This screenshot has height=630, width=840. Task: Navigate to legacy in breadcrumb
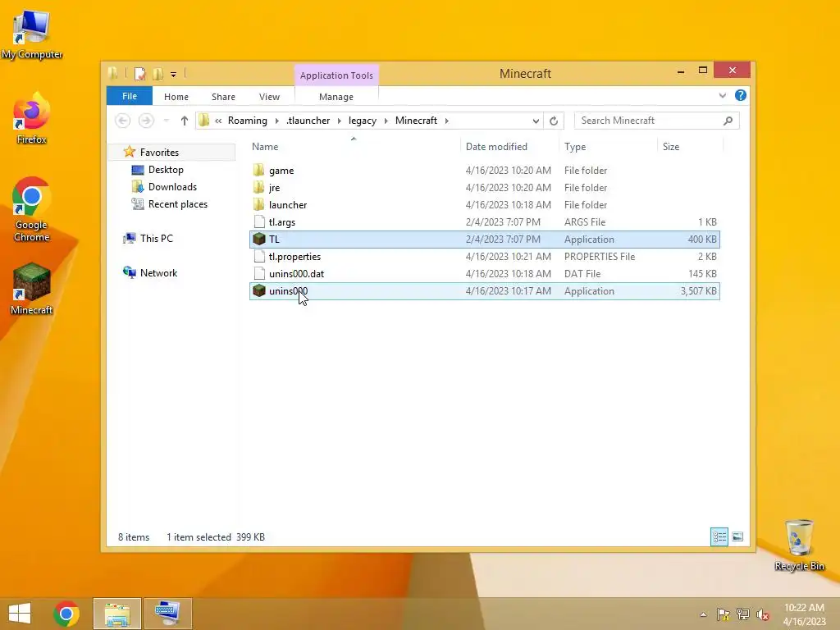(363, 121)
